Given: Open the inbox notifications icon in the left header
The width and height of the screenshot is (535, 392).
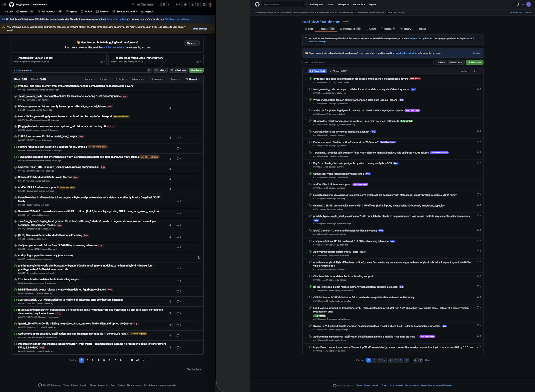Looking at the screenshot, I should coord(204,5).
